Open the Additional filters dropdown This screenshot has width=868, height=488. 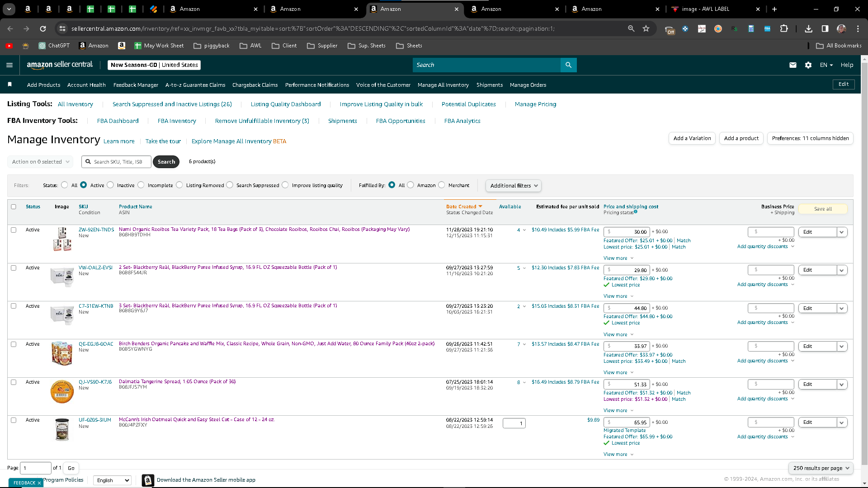pos(513,186)
